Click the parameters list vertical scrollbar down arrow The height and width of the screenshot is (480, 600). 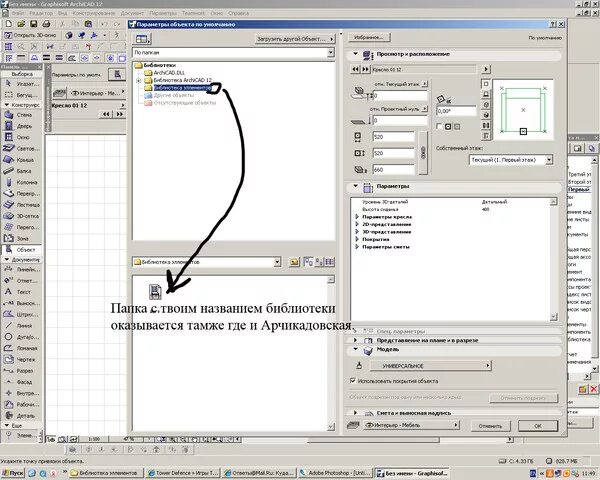[x=553, y=317]
